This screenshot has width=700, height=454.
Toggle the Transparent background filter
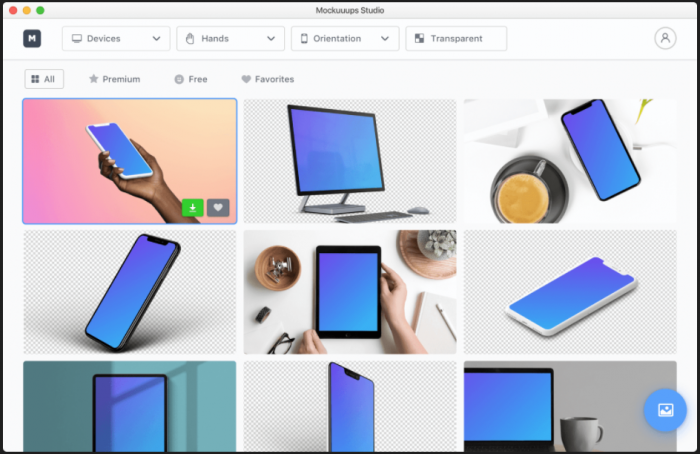point(456,38)
